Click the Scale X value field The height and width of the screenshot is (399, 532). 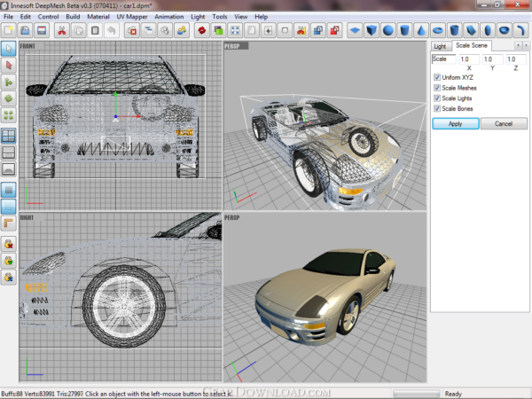click(x=469, y=59)
